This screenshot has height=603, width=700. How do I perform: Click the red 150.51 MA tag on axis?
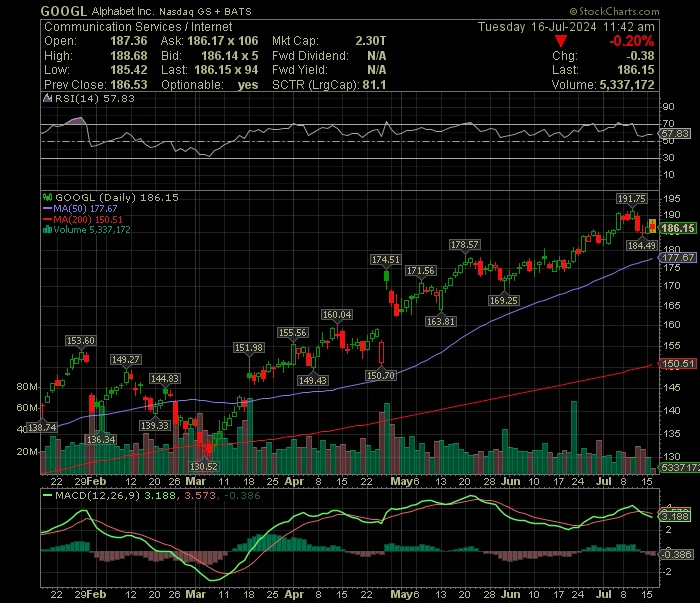coord(678,364)
